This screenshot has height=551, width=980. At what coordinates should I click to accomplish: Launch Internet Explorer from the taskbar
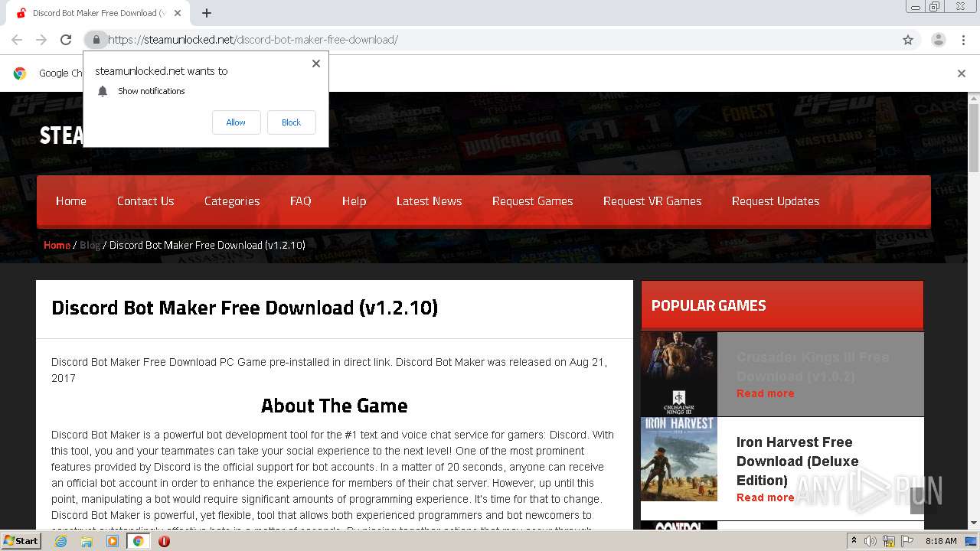[60, 541]
